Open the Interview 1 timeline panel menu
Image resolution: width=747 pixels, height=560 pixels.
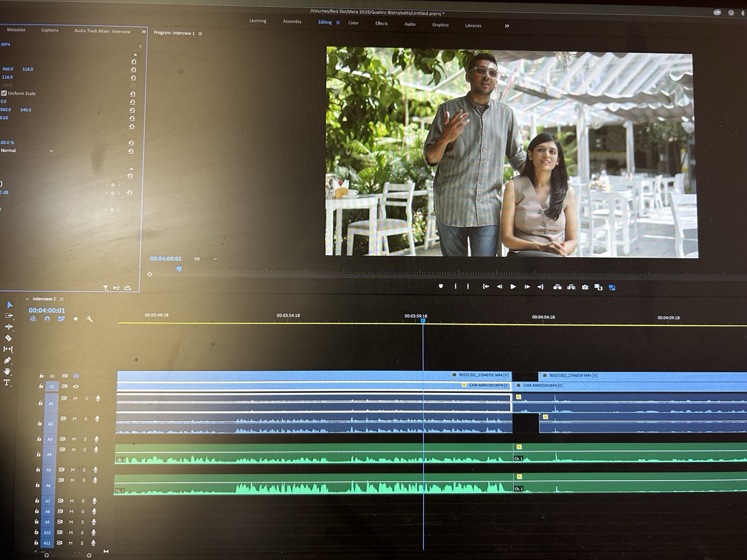pyautogui.click(x=62, y=299)
